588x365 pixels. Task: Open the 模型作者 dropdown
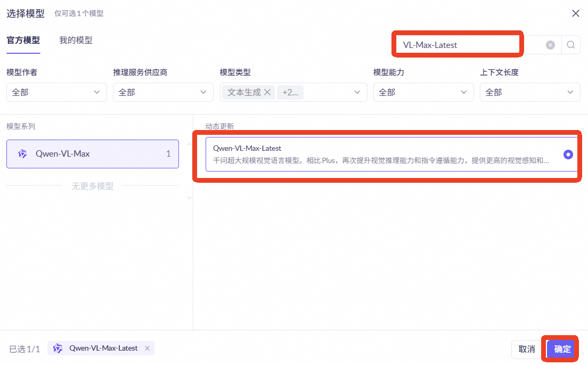click(56, 92)
